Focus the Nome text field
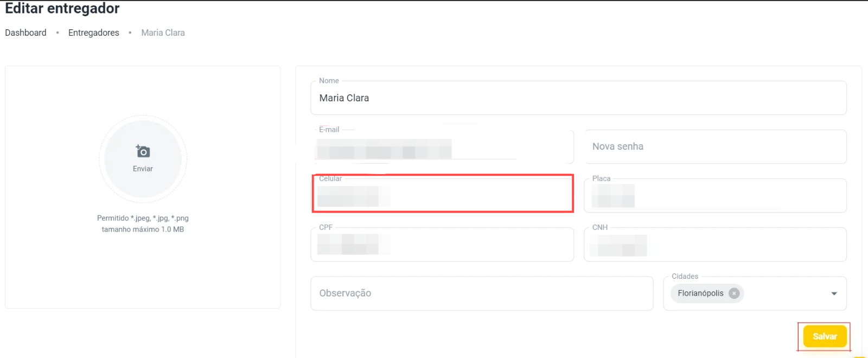Screen dimensions: 868x358 click(578, 98)
